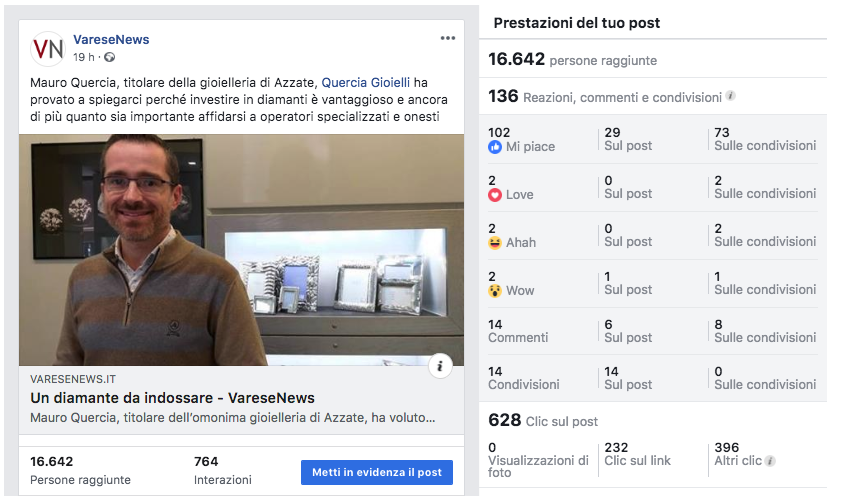Image resolution: width=846 pixels, height=496 pixels.
Task: Click the globe public visibility icon
Action: [x=110, y=57]
